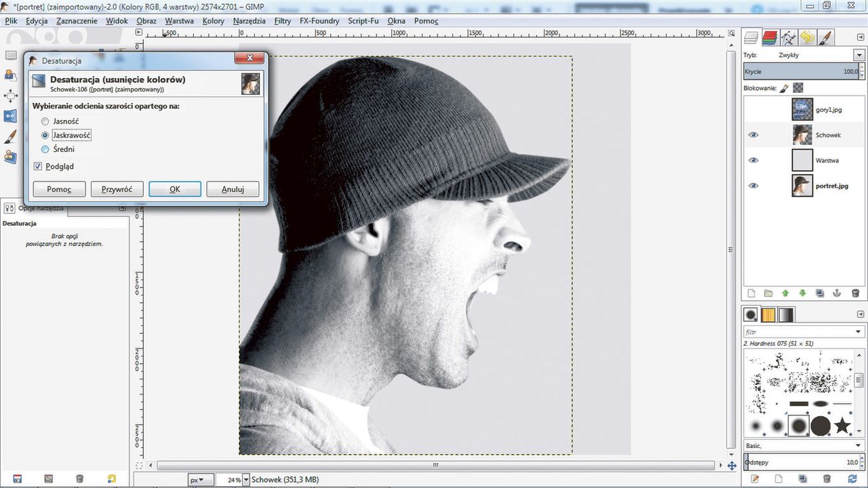Image resolution: width=868 pixels, height=488 pixels.
Task: Cancel the dialog with Anuluj
Action: pos(233,189)
